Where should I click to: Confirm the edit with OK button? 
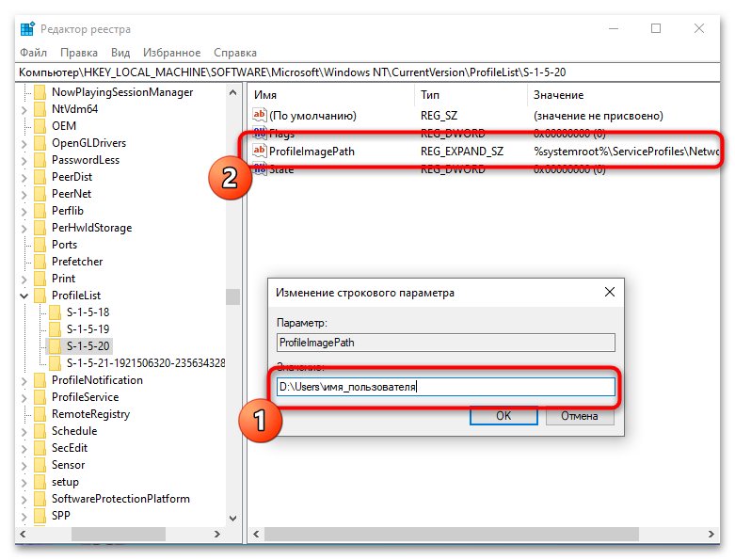coord(503,416)
